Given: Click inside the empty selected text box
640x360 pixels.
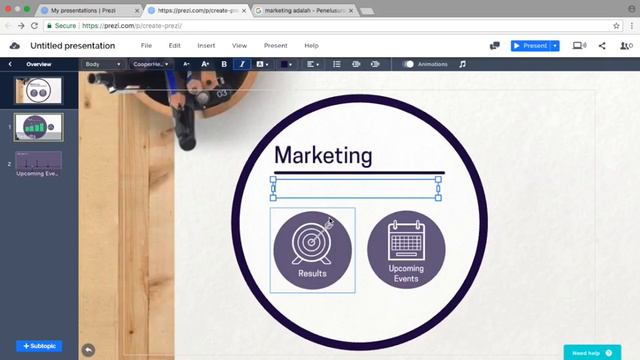Looking at the screenshot, I should click(356, 189).
